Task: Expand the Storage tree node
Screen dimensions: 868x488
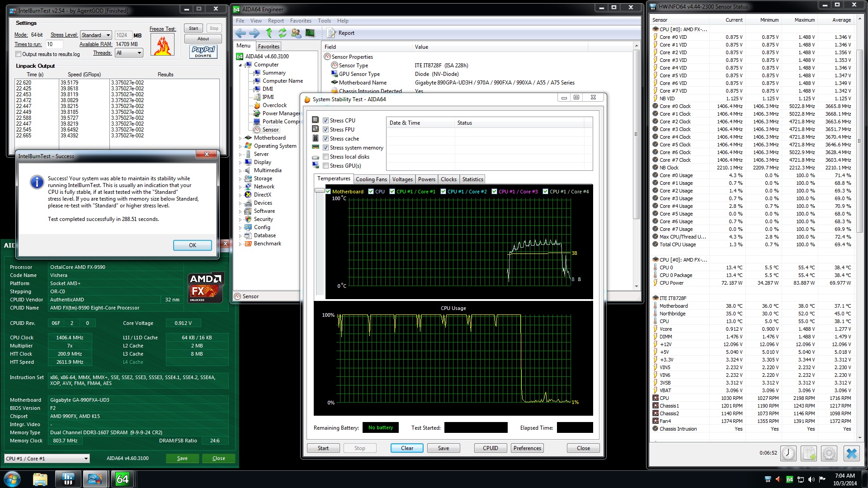Action: (241, 179)
